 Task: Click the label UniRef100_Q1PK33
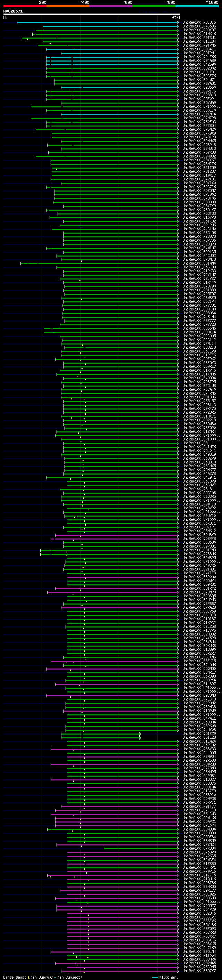coord(199,271)
